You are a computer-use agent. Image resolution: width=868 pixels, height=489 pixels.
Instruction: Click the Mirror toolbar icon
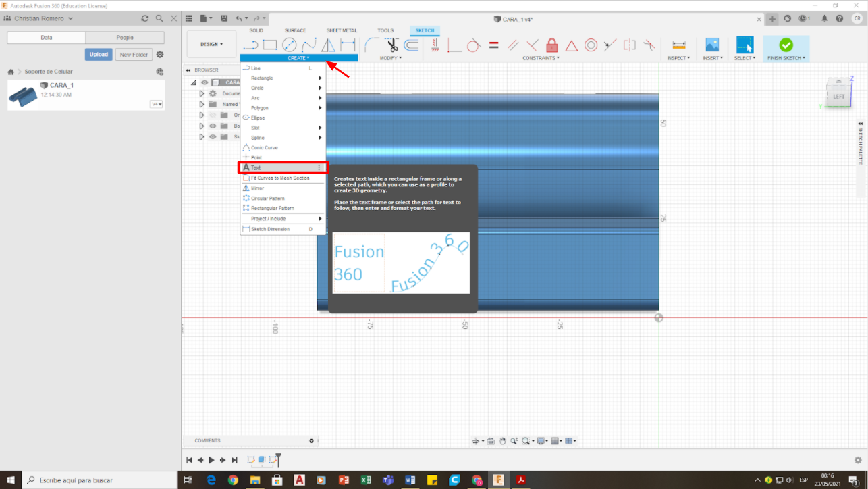328,45
